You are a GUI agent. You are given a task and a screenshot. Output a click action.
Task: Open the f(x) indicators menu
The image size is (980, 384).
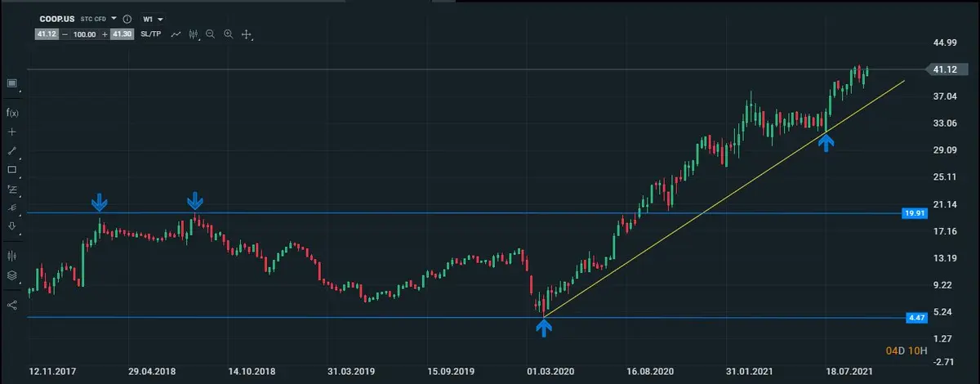[x=12, y=113]
